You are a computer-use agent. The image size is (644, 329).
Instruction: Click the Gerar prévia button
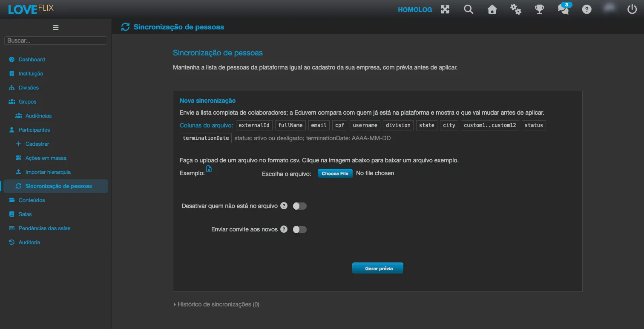tap(378, 268)
